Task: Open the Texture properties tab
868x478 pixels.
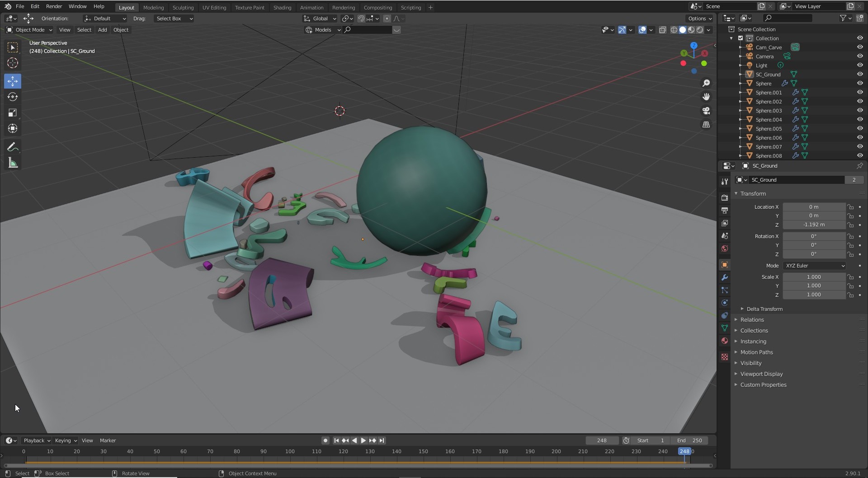Action: point(725,357)
